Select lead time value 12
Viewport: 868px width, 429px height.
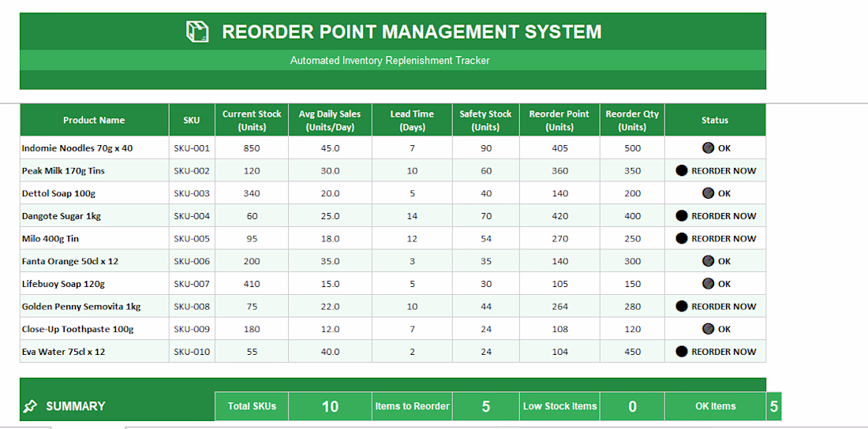[413, 239]
